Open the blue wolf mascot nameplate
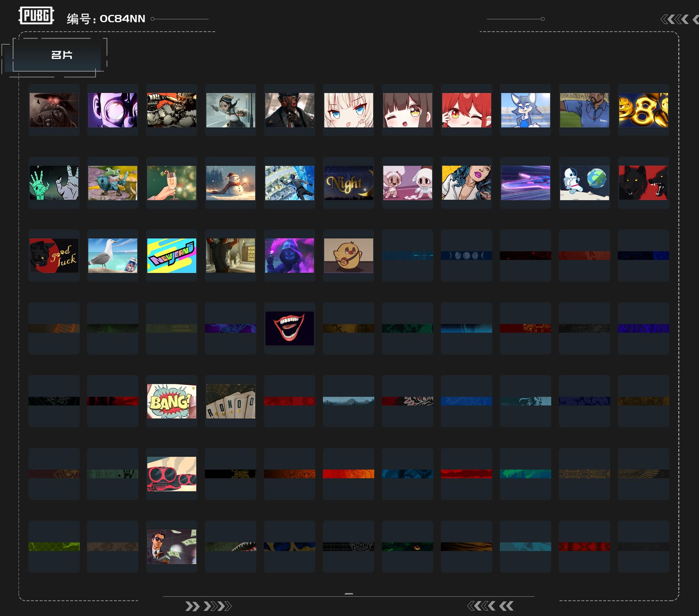Screen dimensions: 699x616 526,110
